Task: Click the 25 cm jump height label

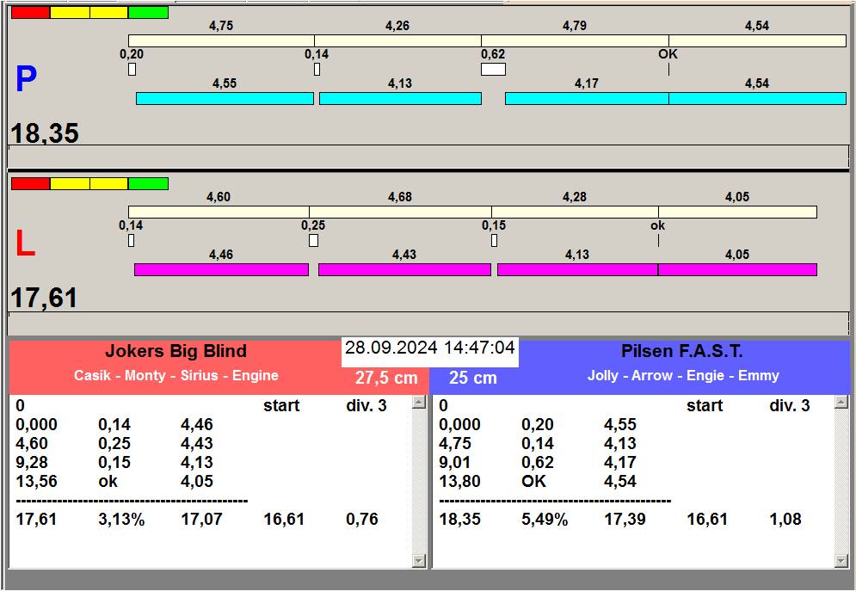Action: pyautogui.click(x=473, y=378)
